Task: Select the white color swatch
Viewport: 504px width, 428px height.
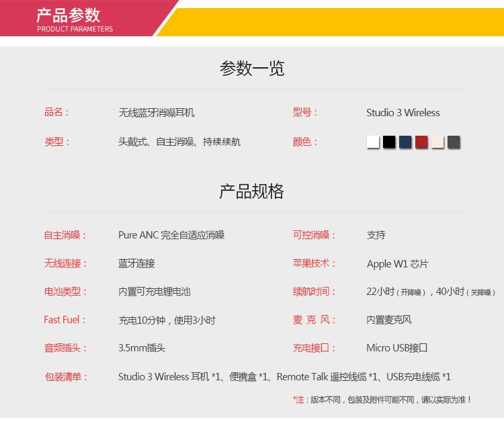Action: 372,142
